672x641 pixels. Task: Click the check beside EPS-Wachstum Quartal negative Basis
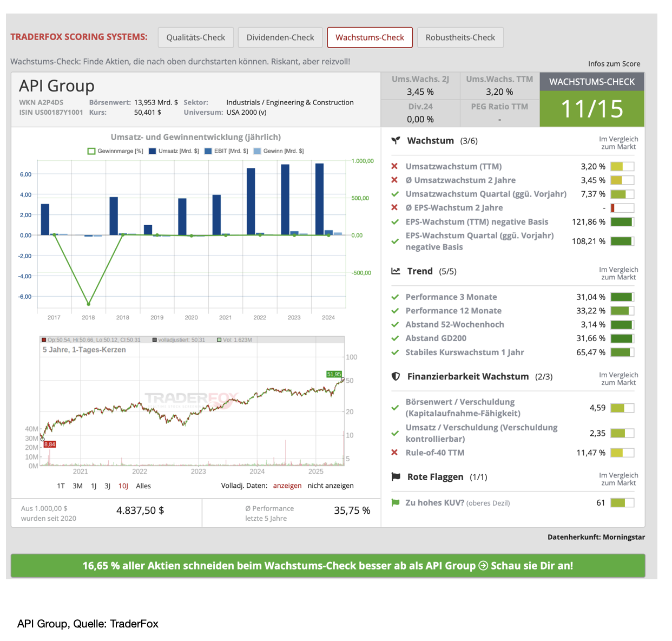(x=395, y=241)
